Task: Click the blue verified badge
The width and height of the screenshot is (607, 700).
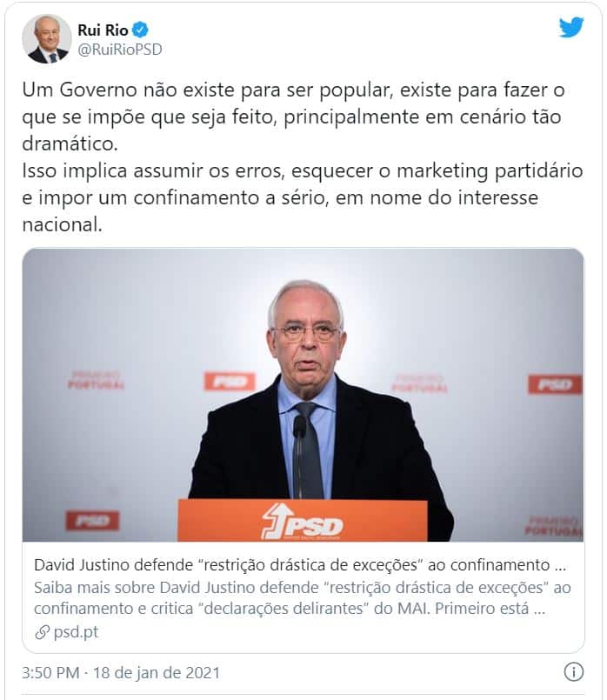Action: pos(140,30)
